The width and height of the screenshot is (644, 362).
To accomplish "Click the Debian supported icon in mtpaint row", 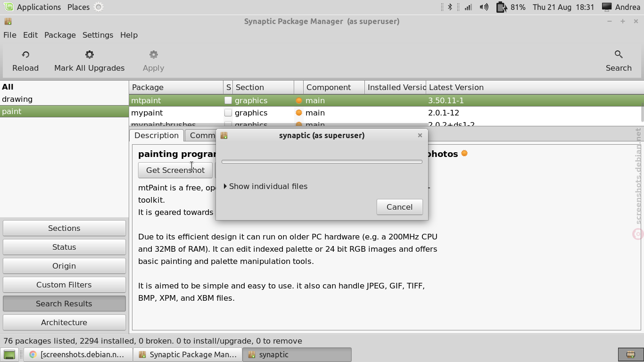I will (x=298, y=100).
